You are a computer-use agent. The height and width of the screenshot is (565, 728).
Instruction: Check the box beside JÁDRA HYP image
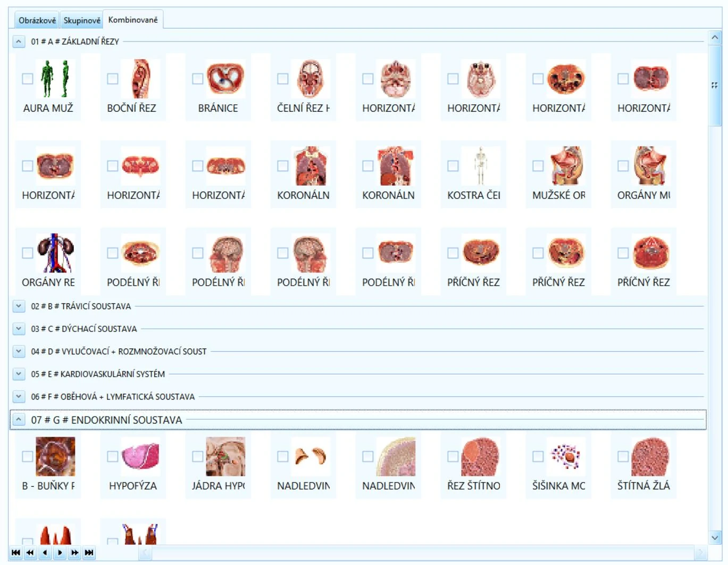tap(198, 456)
